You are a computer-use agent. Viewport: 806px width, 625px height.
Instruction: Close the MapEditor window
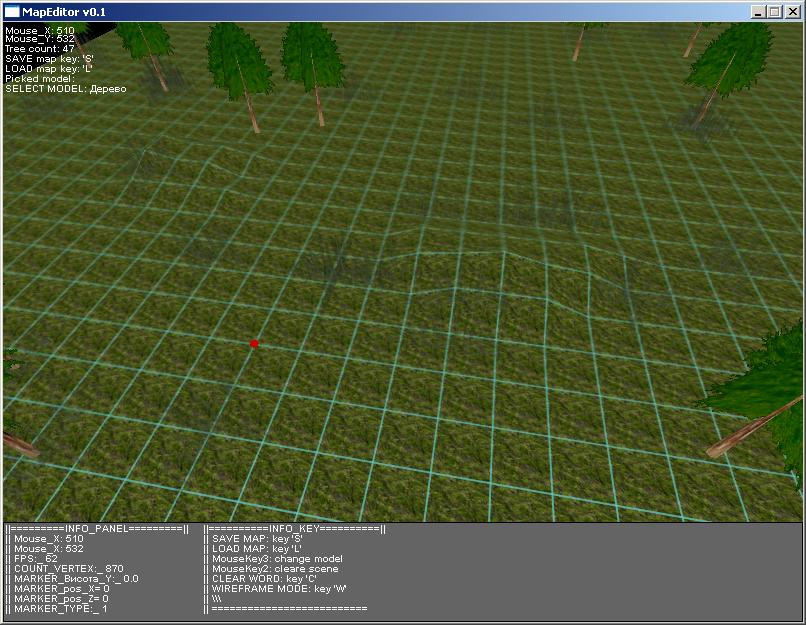click(x=792, y=12)
